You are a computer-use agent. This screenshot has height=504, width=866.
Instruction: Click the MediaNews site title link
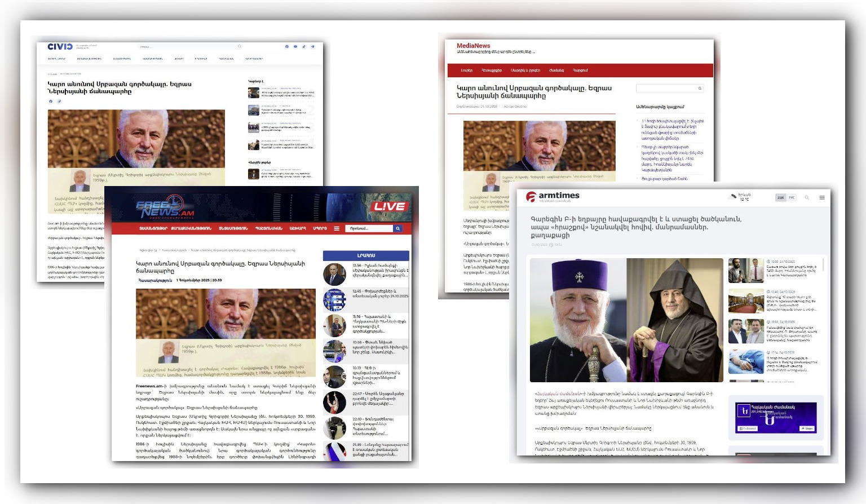pos(473,46)
